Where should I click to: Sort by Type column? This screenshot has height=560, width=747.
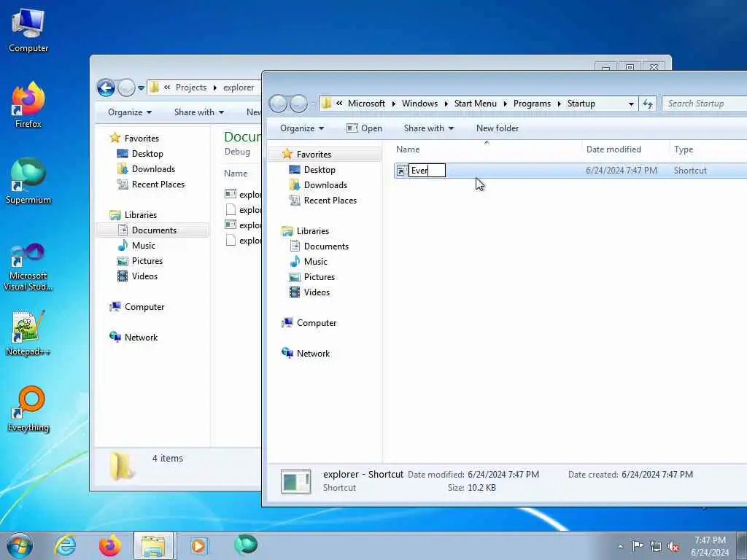click(x=708, y=149)
